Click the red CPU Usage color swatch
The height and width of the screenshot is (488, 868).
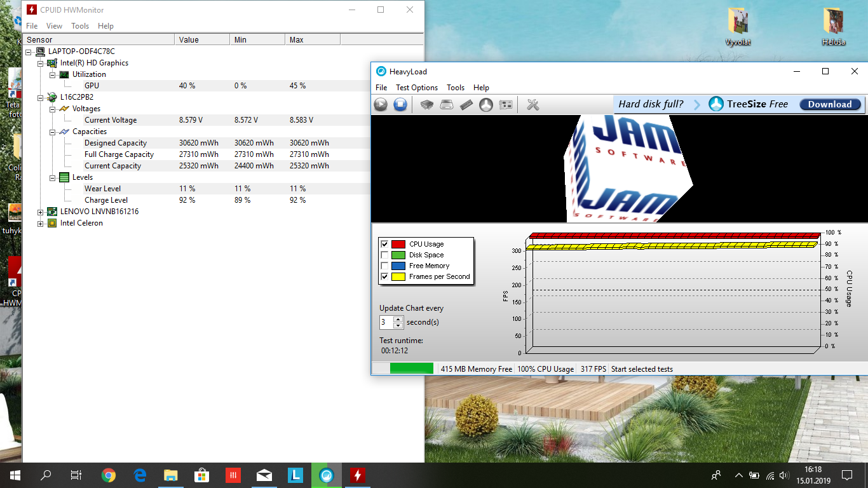pos(398,244)
